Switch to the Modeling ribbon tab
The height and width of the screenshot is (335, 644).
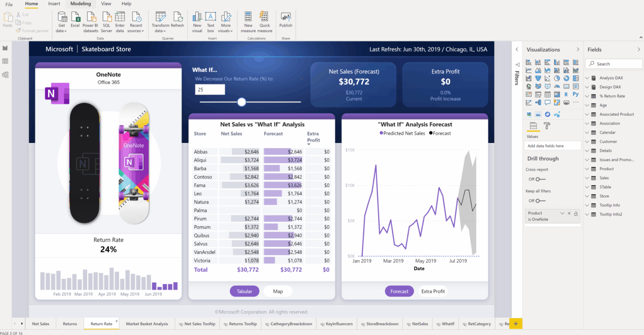tap(80, 4)
